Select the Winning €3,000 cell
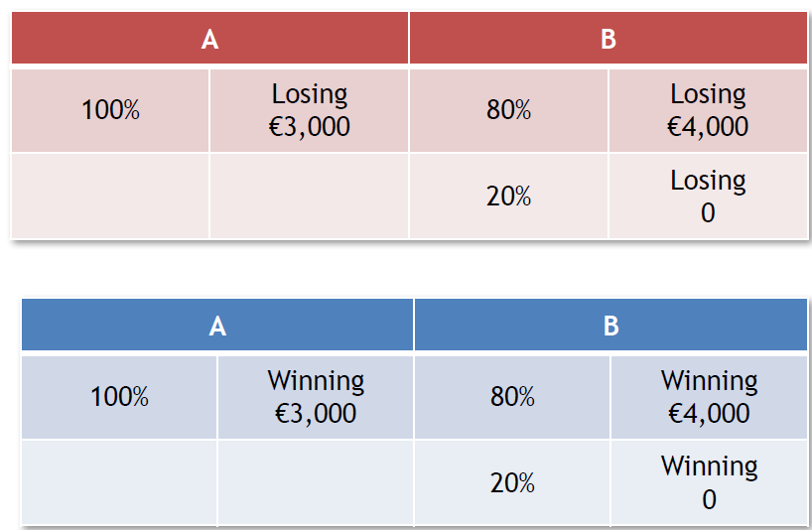 tap(316, 397)
